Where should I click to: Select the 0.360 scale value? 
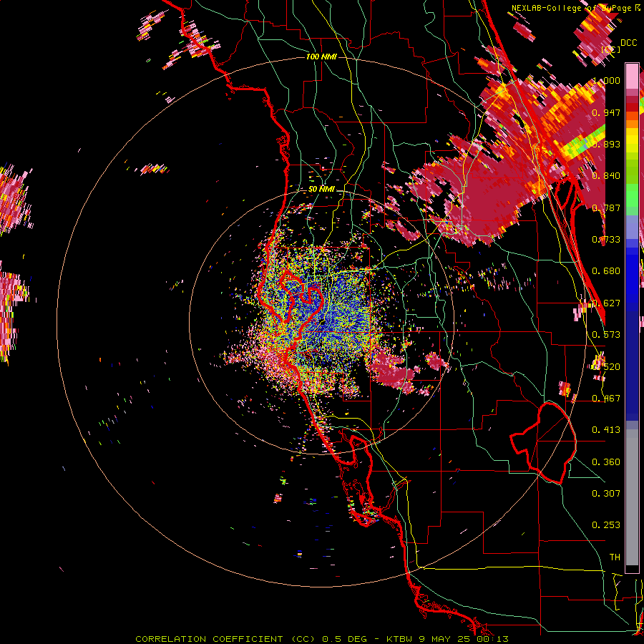click(x=606, y=462)
